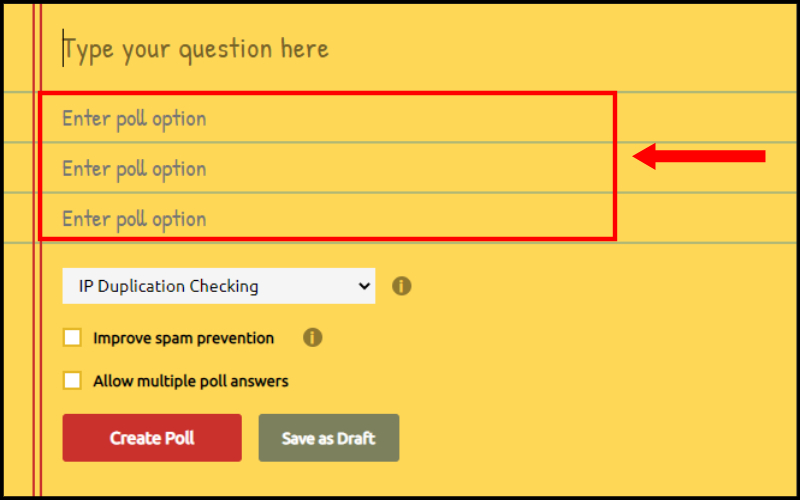
Task: Select the second 'Enter poll option' field
Action: pyautogui.click(x=327, y=168)
